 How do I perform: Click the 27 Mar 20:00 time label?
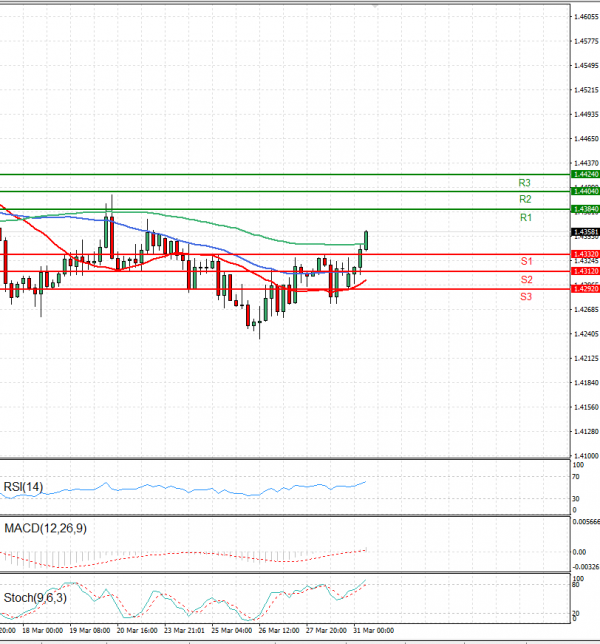tap(326, 630)
